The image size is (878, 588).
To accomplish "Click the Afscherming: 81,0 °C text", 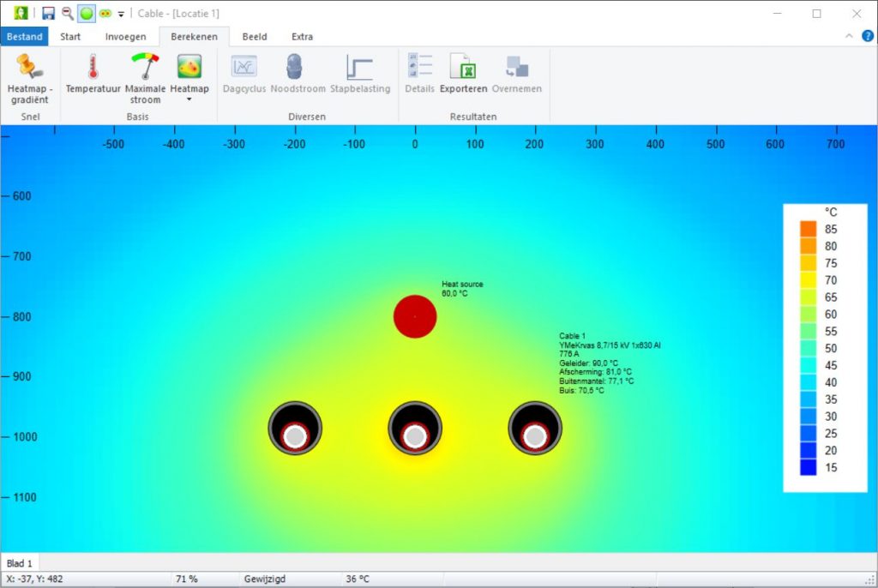I will [595, 372].
